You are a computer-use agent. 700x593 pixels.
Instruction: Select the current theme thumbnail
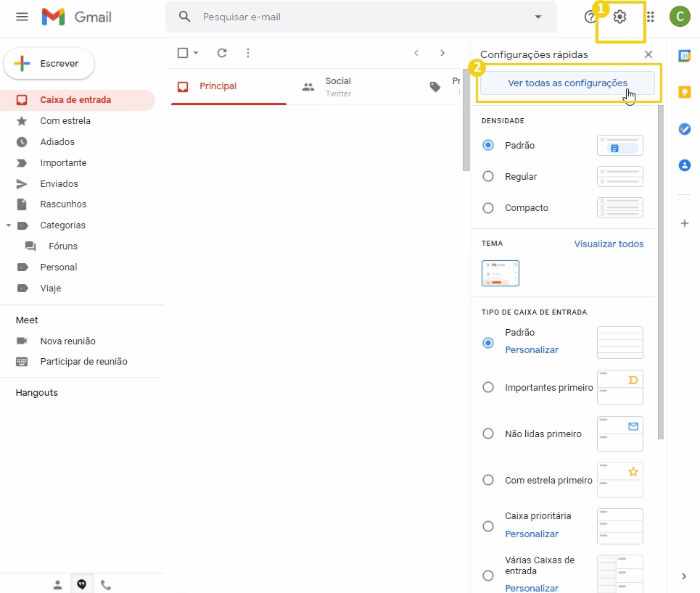click(x=501, y=273)
